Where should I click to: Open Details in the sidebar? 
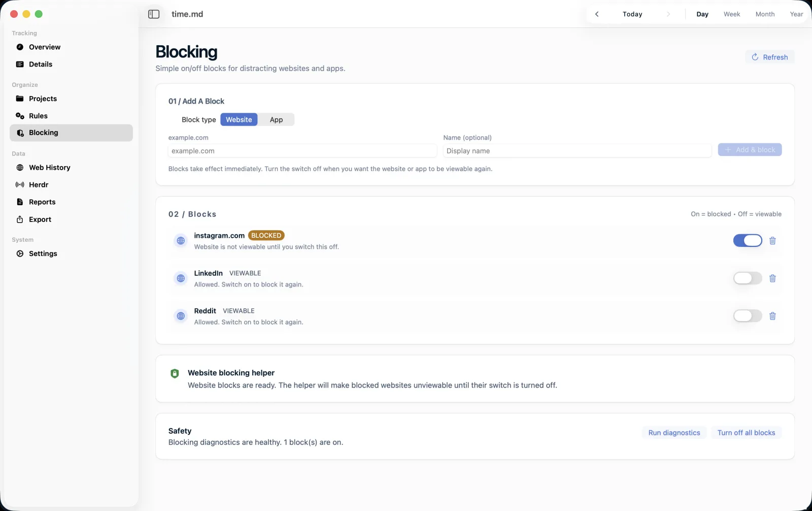(71, 64)
